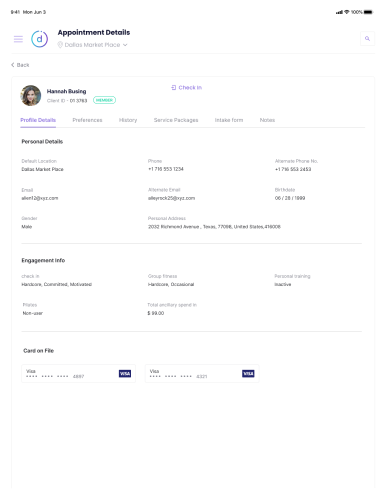
Task: Go back using the Back link
Action: click(x=20, y=65)
